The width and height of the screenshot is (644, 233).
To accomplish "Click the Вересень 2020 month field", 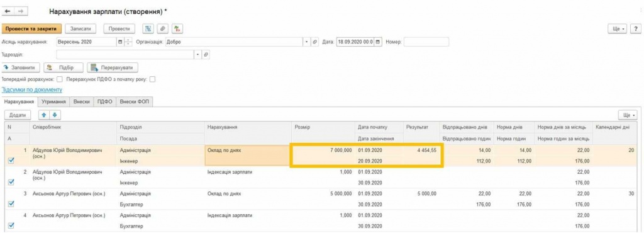I will pos(87,42).
